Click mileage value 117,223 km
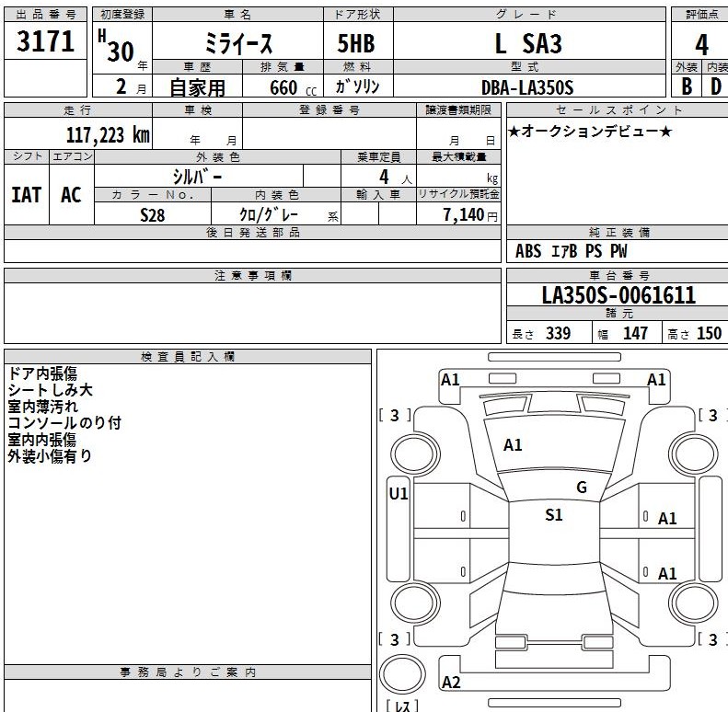The width and height of the screenshot is (728, 712). pyautogui.click(x=109, y=135)
